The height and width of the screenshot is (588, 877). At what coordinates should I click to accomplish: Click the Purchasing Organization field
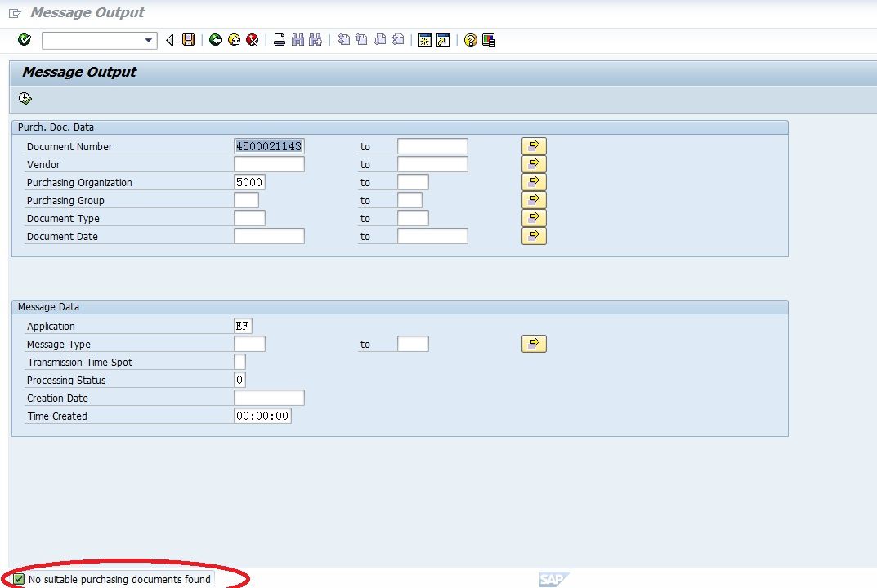249,182
